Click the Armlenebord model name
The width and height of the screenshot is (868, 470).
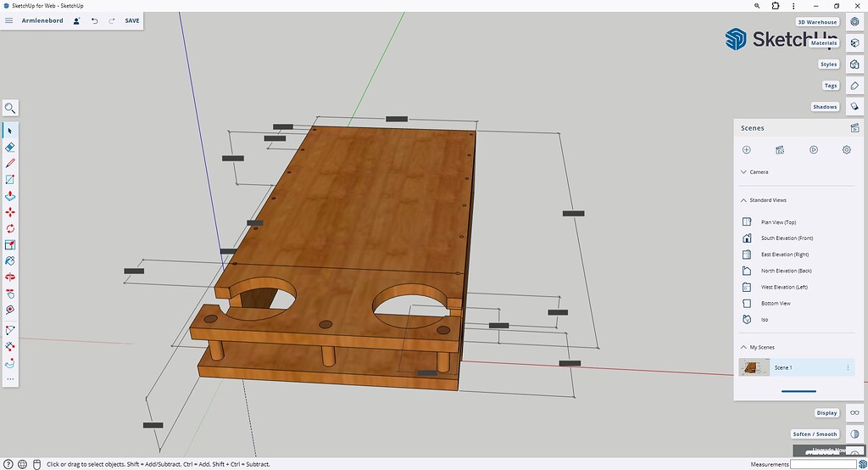[42, 20]
